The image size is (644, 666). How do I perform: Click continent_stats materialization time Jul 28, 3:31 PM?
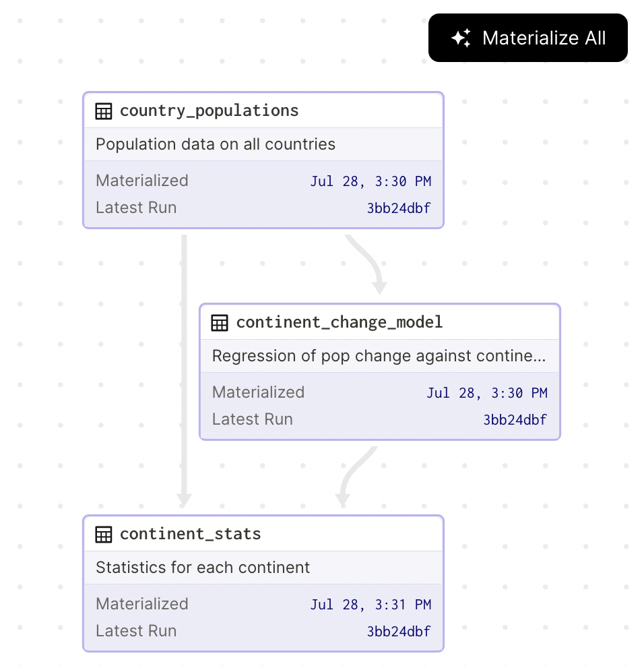click(x=371, y=605)
